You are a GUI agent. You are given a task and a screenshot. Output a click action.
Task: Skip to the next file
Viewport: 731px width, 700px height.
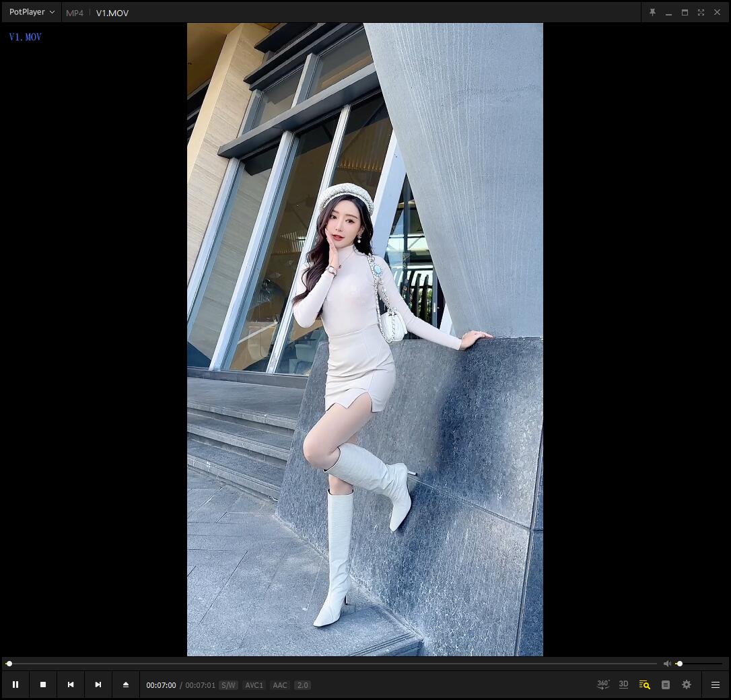tap(98, 685)
